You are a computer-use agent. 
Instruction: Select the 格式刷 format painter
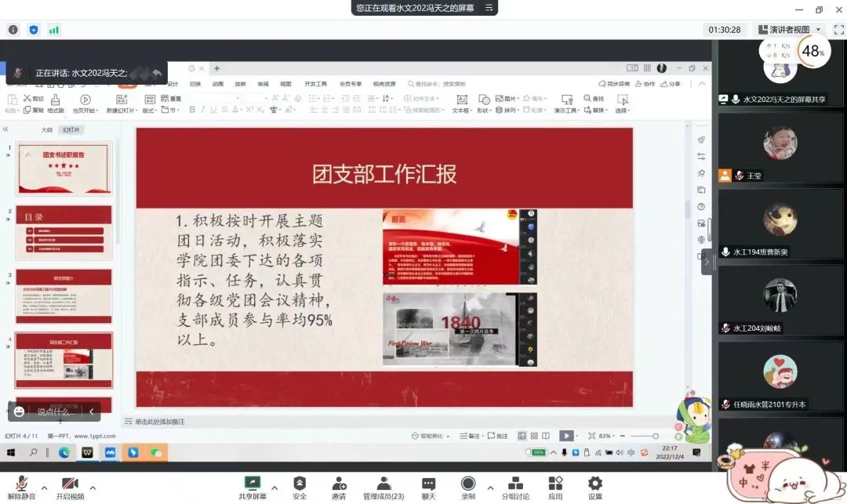point(56,103)
